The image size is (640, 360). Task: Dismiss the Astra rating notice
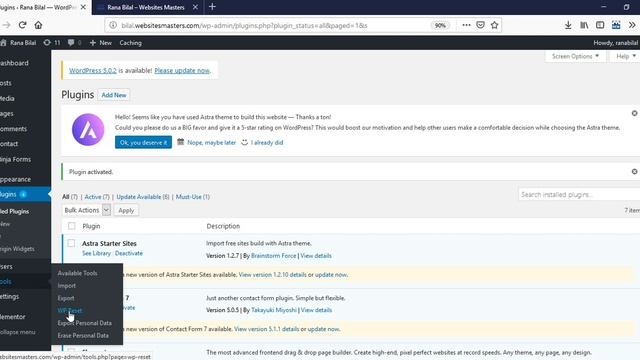point(634,113)
